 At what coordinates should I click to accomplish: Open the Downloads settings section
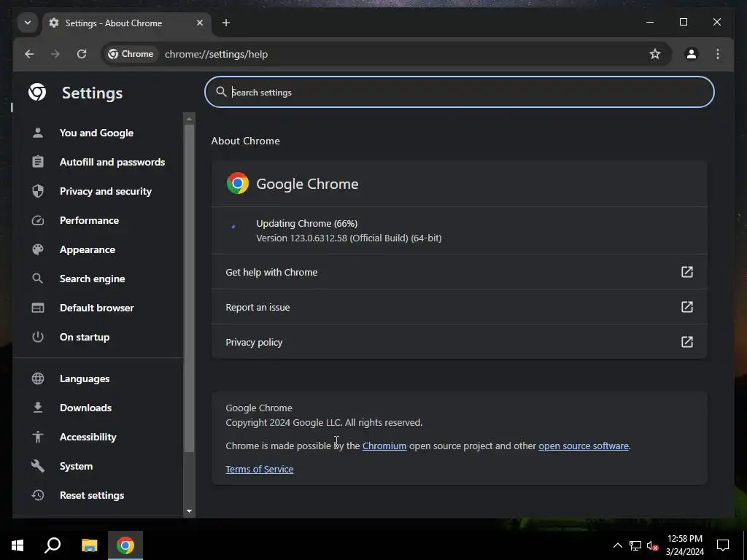(x=86, y=408)
